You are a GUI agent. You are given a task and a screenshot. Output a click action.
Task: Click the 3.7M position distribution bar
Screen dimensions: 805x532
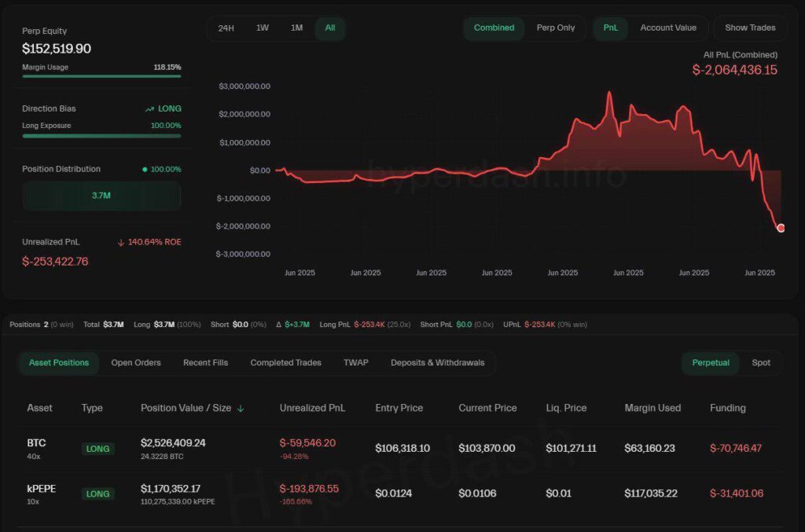(101, 196)
